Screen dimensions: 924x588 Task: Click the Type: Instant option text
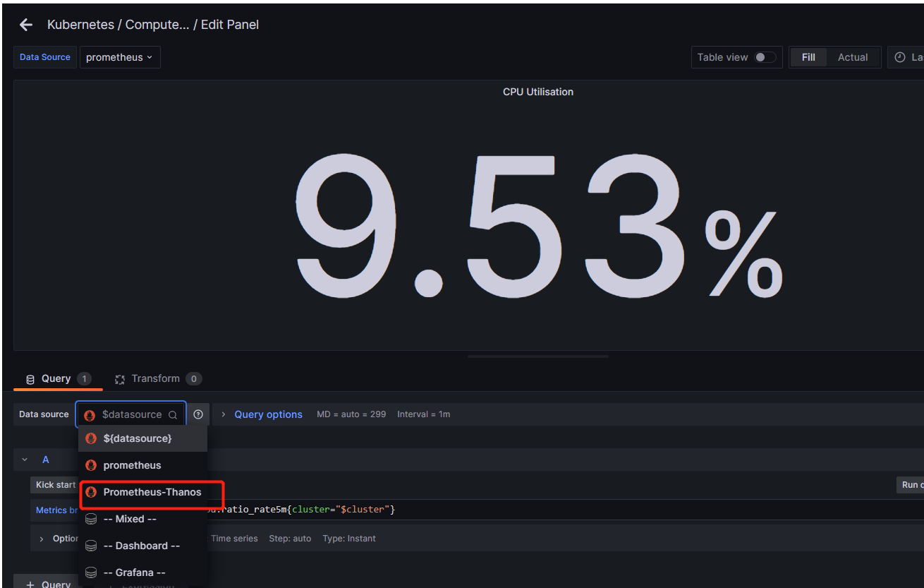pos(349,538)
